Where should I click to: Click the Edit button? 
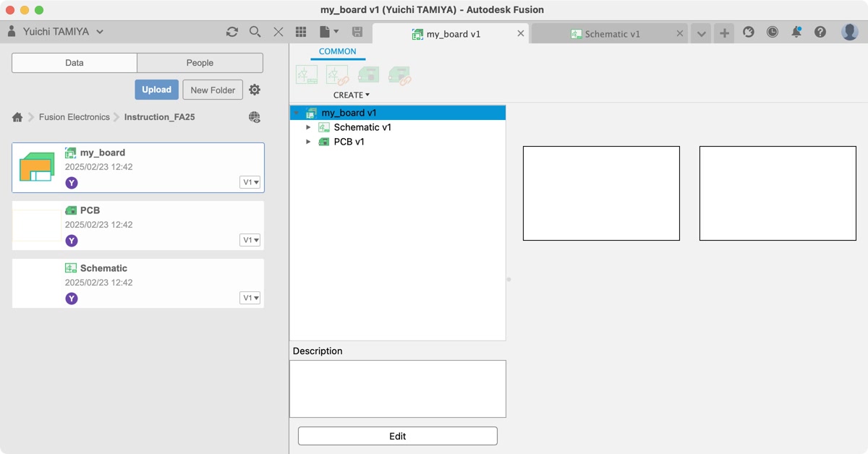point(398,436)
